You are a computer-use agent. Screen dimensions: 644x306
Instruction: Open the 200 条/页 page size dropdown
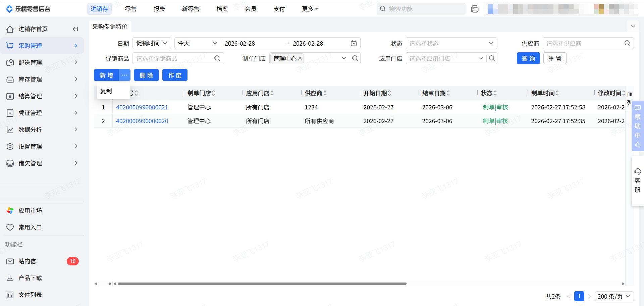(614, 296)
